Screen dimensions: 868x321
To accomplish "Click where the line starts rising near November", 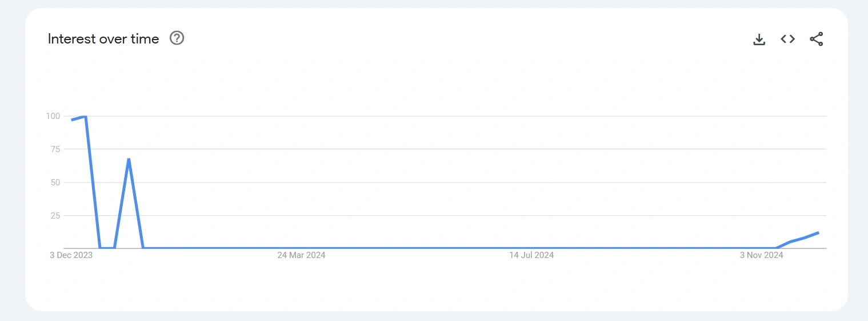I will click(x=775, y=248).
